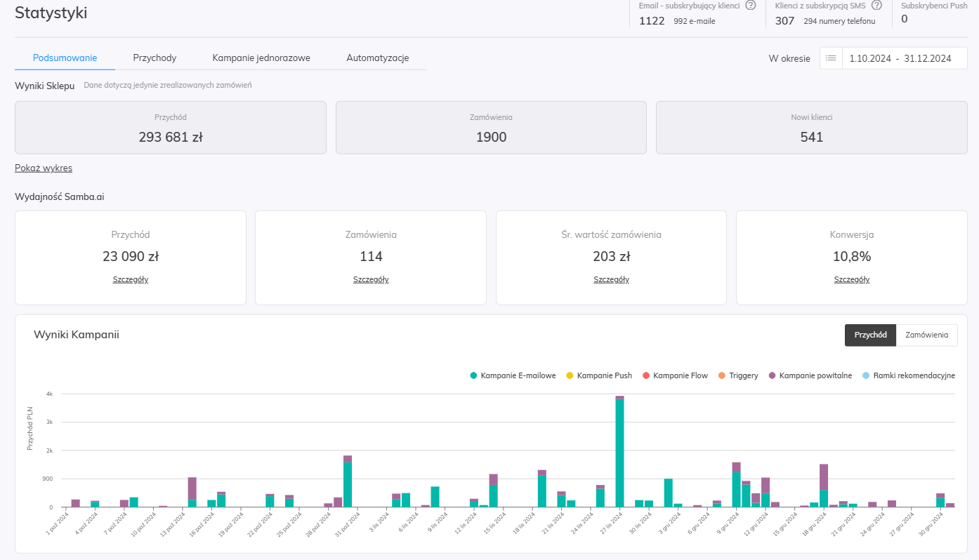This screenshot has width=979, height=560.
Task: Toggle Triggery legend series
Action: pyautogui.click(x=738, y=375)
